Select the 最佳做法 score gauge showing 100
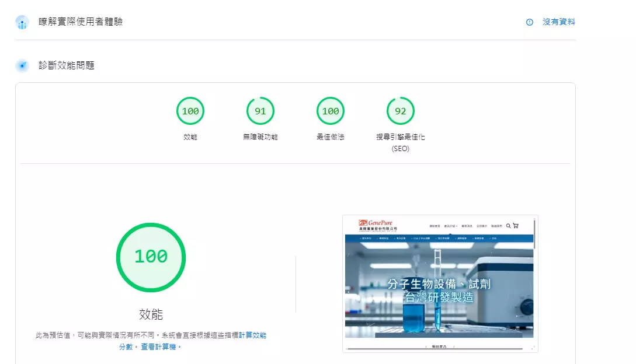The height and width of the screenshot is (364, 636). pyautogui.click(x=331, y=111)
